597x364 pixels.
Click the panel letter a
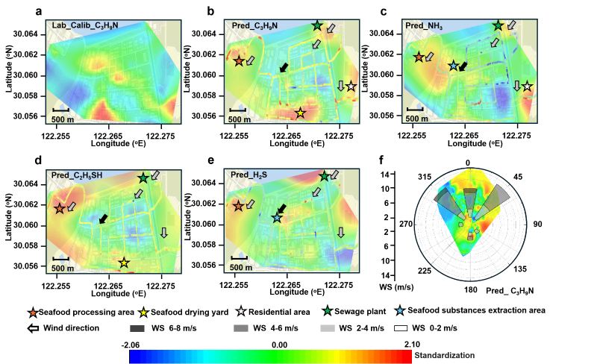pos(39,11)
